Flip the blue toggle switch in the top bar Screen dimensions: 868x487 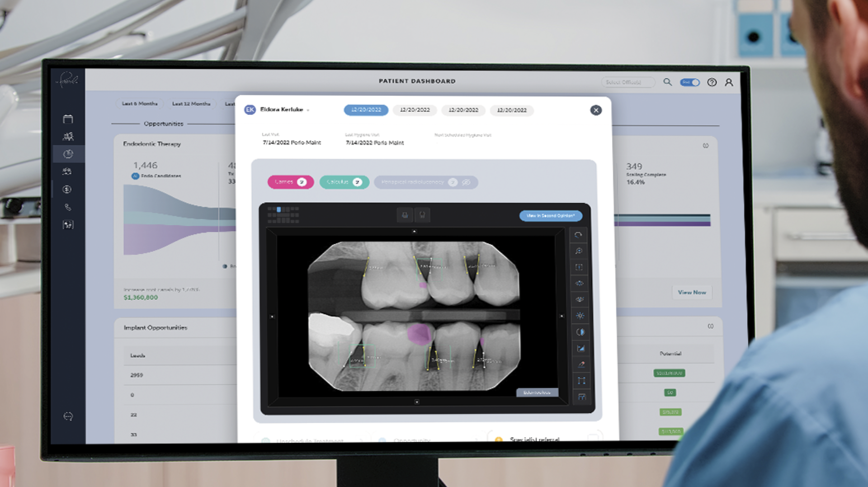[x=689, y=82]
